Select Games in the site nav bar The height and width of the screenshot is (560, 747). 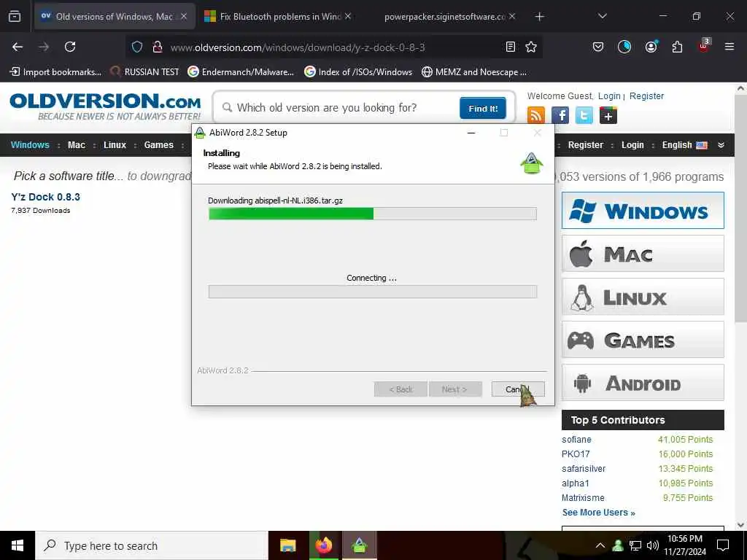158,145
